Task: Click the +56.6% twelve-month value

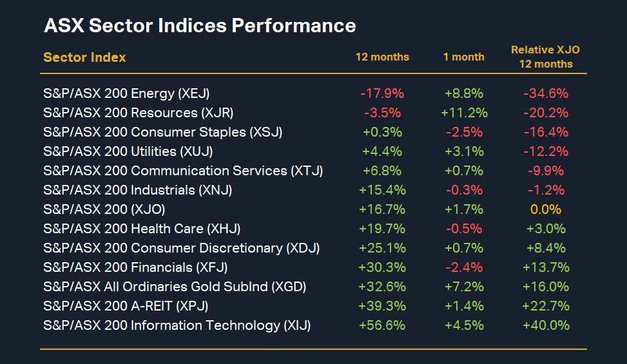Action: [x=382, y=325]
